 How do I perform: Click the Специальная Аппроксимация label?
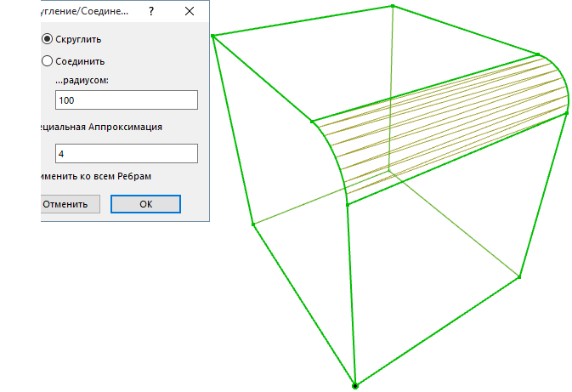(101, 127)
